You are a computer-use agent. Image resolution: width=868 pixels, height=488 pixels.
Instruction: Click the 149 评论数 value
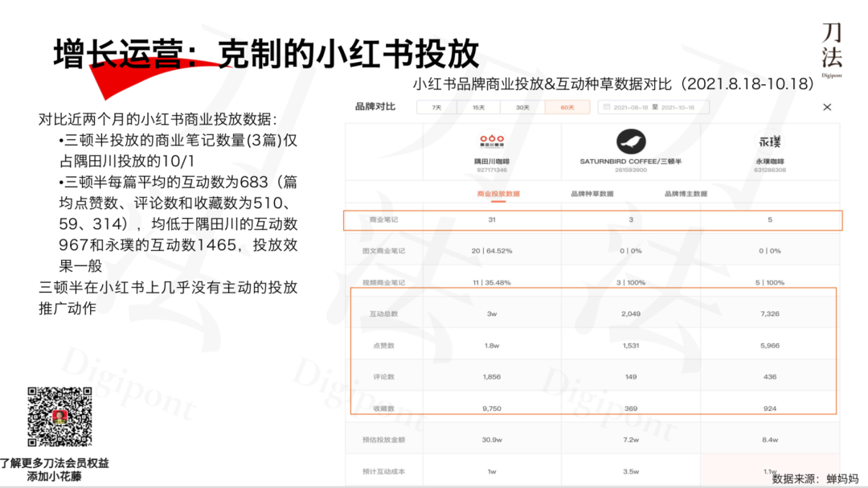tap(631, 377)
